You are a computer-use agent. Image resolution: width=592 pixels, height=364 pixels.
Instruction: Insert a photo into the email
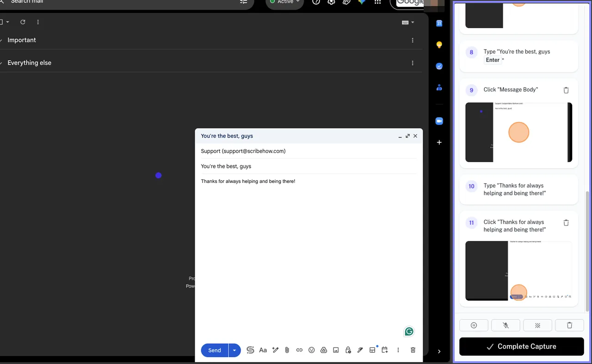(x=336, y=350)
